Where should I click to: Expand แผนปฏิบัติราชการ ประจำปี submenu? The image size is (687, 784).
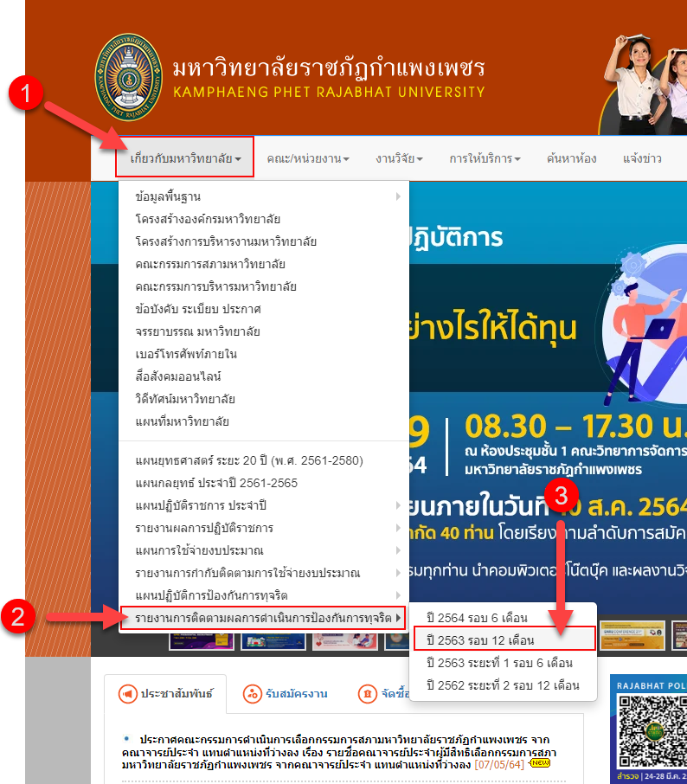point(264,505)
